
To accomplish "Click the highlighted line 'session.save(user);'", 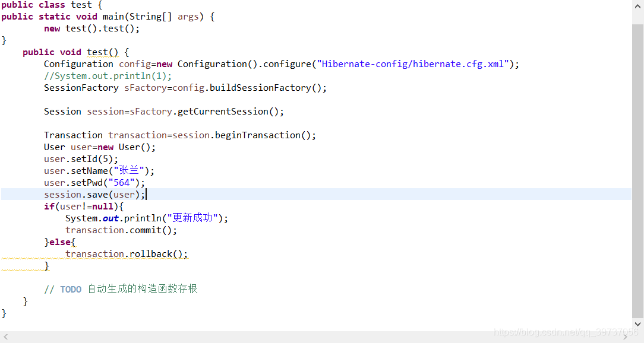I will (x=316, y=195).
